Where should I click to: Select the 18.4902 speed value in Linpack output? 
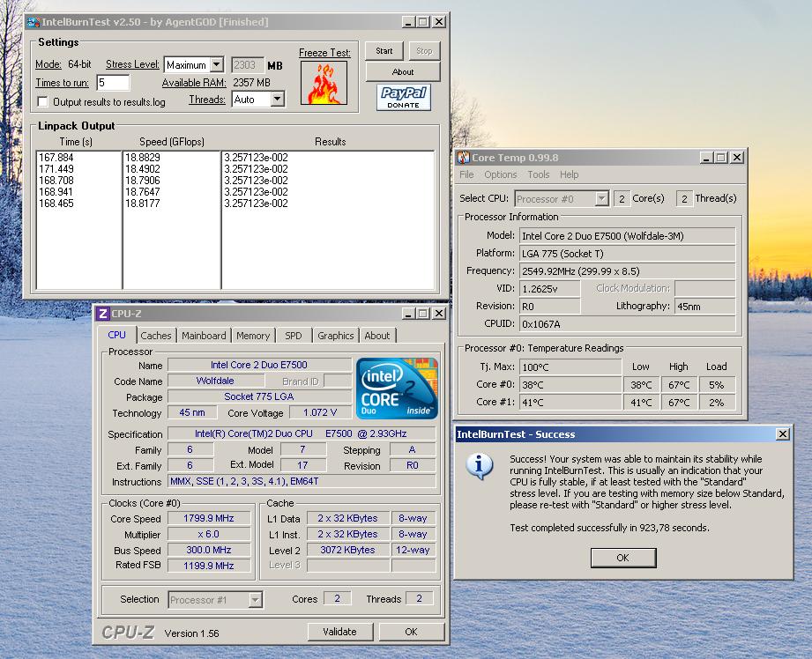pos(143,169)
